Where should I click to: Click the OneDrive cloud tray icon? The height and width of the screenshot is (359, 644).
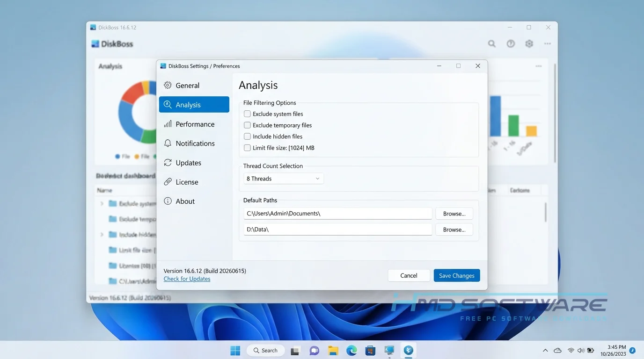tap(557, 351)
